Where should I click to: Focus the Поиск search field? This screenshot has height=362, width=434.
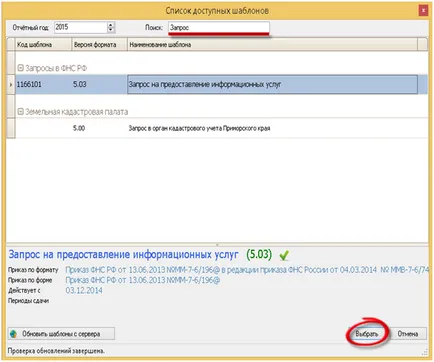click(x=219, y=27)
